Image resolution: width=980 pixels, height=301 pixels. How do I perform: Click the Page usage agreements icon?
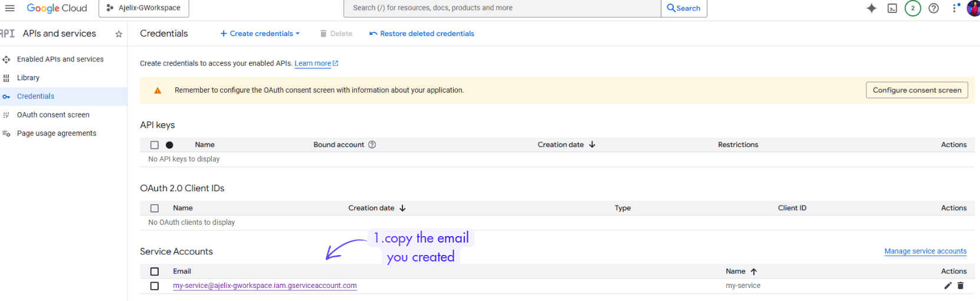(x=6, y=134)
